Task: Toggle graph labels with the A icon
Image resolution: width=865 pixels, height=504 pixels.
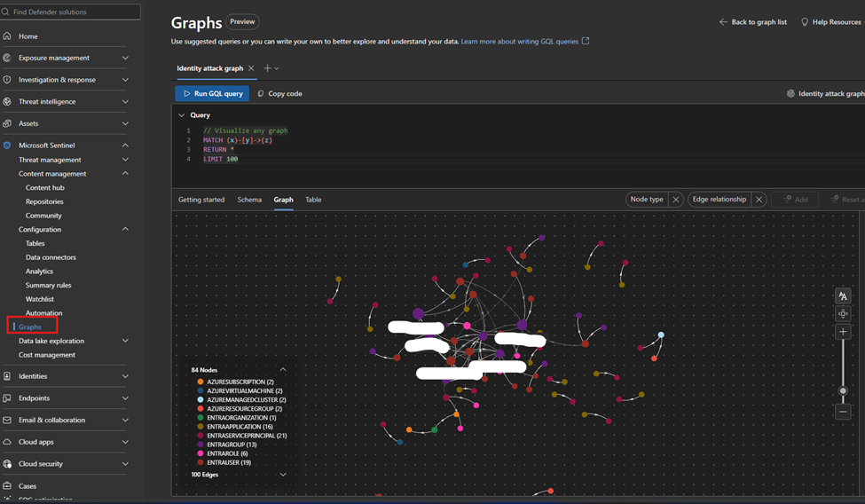Action: 843,295
